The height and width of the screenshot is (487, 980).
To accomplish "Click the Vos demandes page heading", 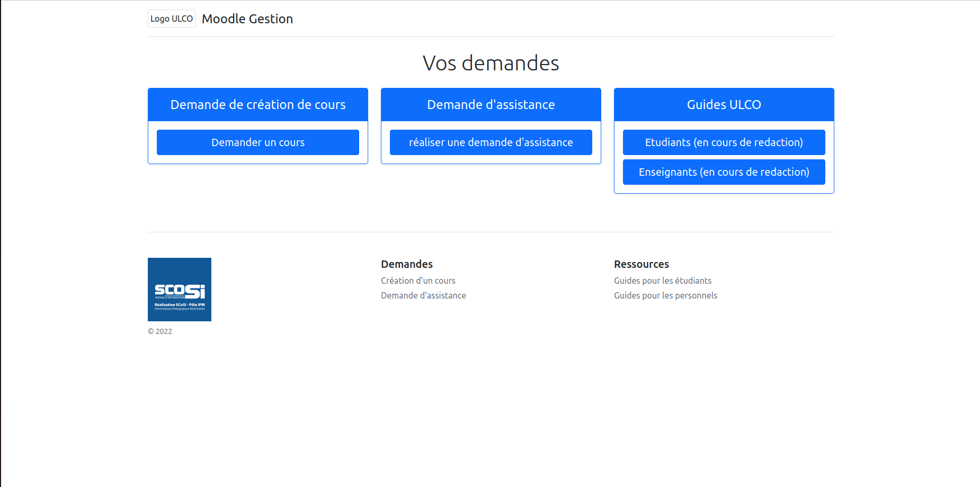I will coord(491,63).
